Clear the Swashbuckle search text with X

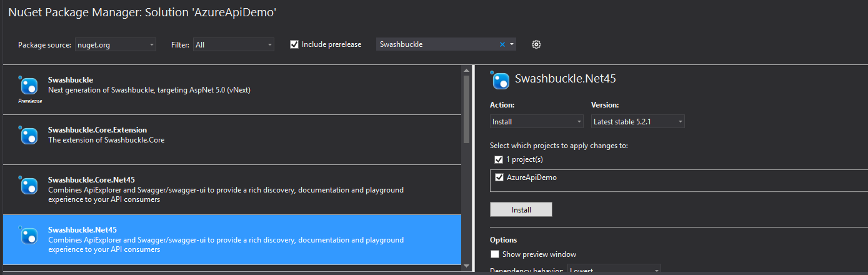pos(502,44)
